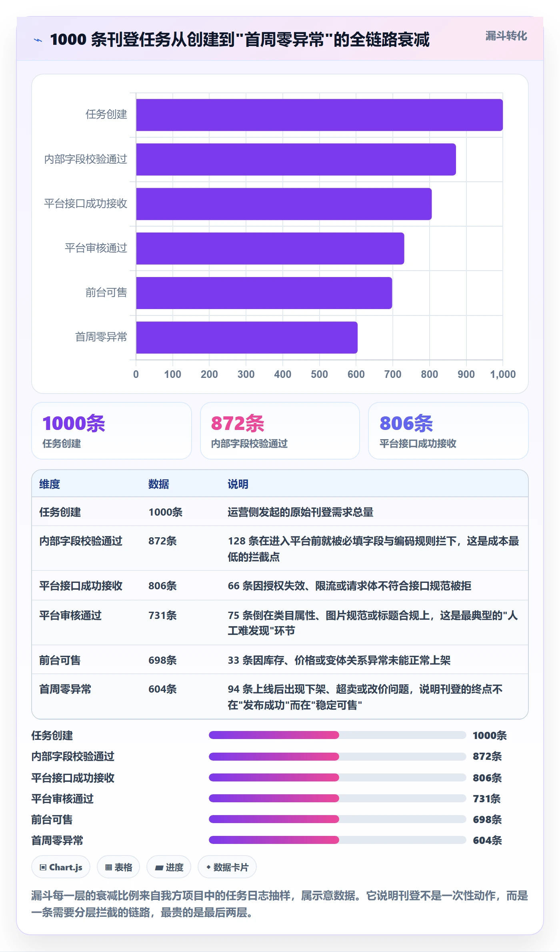Click the progress bar showing 698条
The width and height of the screenshot is (560, 952).
coord(337,819)
